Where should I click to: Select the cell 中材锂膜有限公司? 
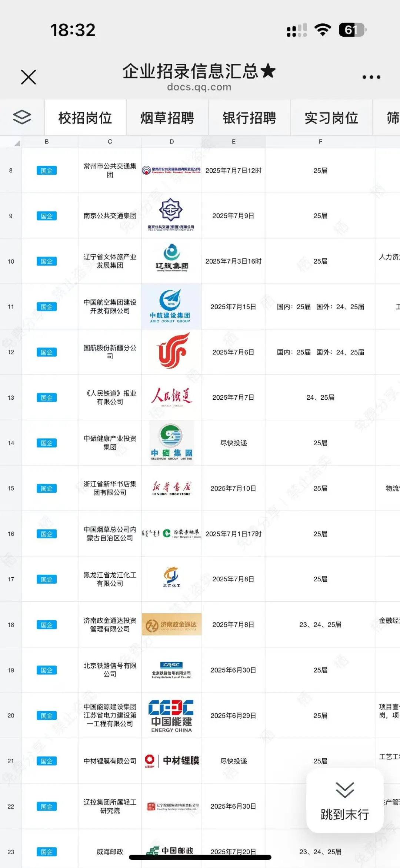(110, 761)
